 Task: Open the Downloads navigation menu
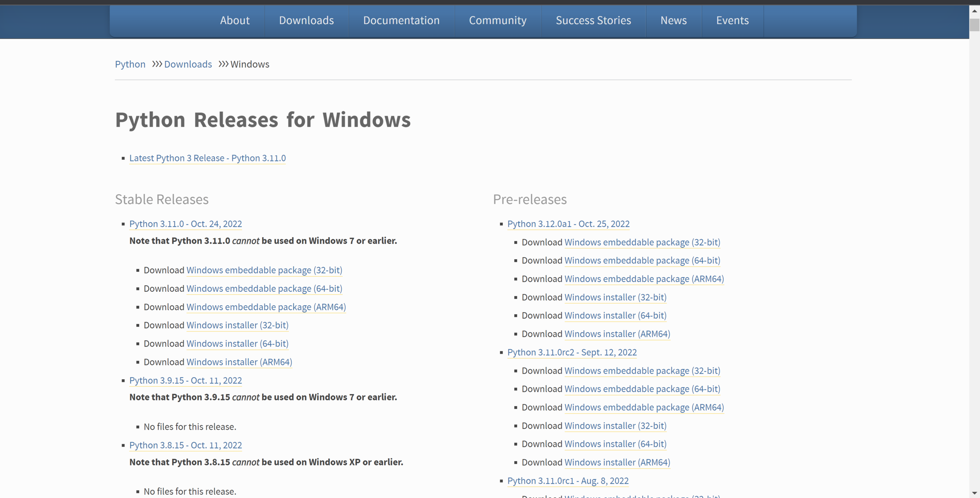tap(306, 20)
